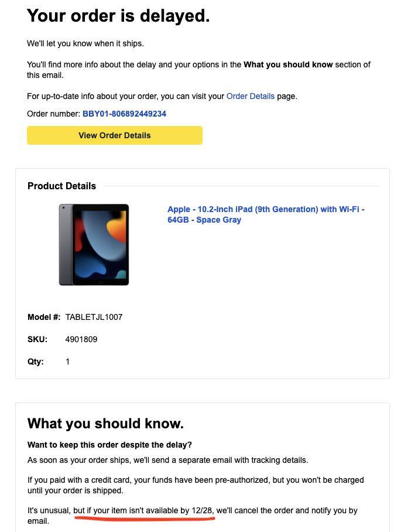Image resolution: width=411 pixels, height=532 pixels.
Task: Click the Space Gray iPad product photo
Action: pyautogui.click(x=93, y=244)
